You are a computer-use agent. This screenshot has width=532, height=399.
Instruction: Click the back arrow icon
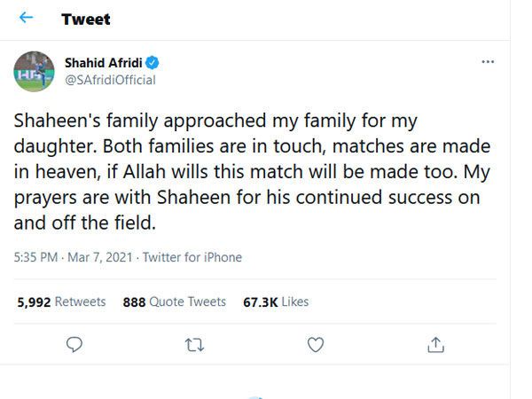pyautogui.click(x=26, y=19)
